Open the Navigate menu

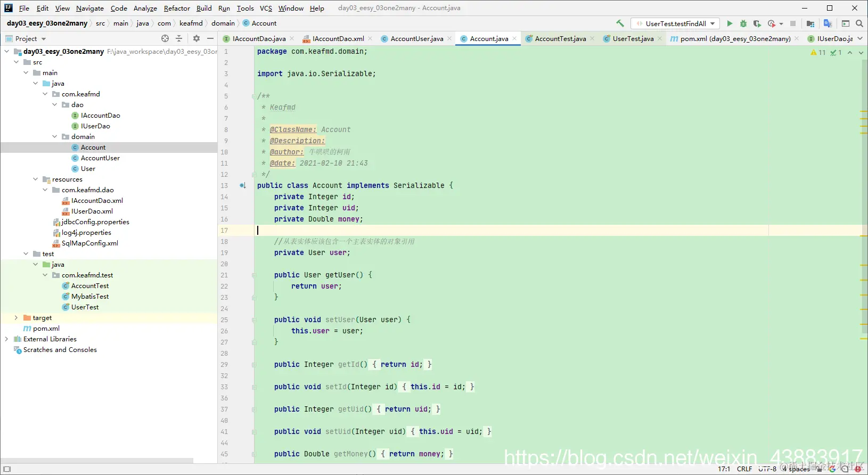coord(90,8)
